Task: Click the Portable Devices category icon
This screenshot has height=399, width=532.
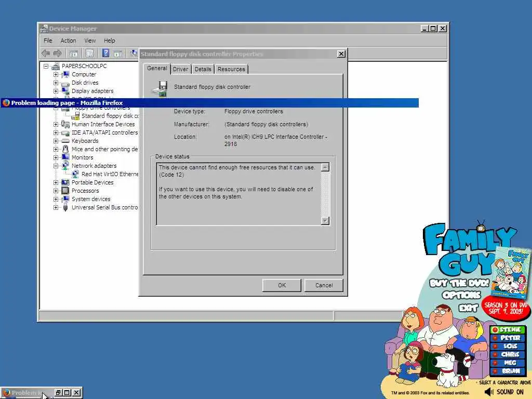Action: (65, 182)
